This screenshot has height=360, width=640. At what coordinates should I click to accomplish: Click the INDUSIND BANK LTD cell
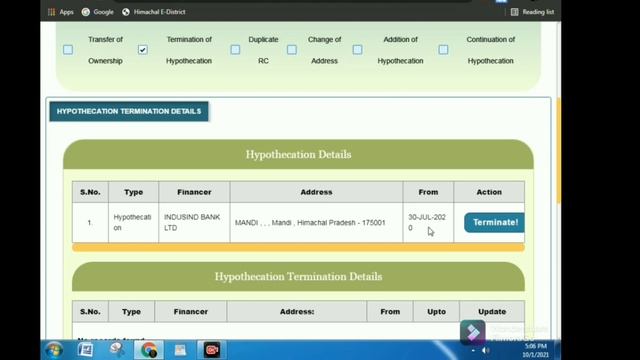[194, 222]
